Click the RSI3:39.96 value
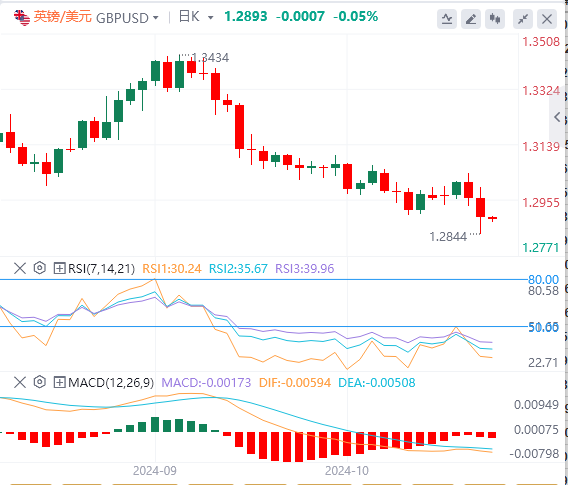The height and width of the screenshot is (485, 568). coord(305,269)
